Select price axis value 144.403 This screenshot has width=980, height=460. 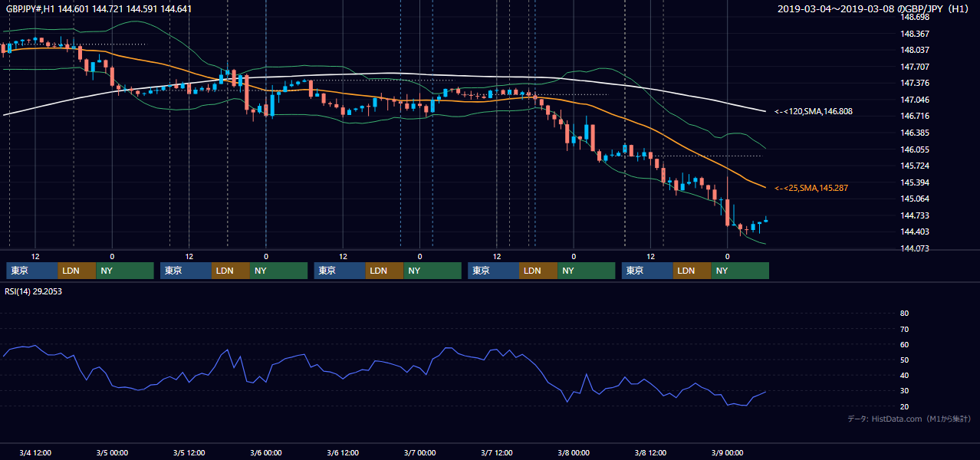click(915, 232)
